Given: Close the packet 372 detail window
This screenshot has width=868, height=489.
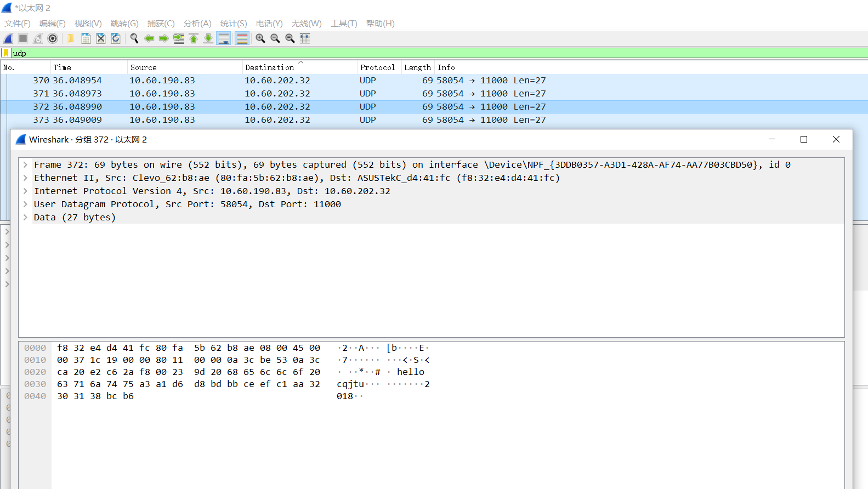Looking at the screenshot, I should pos(836,139).
